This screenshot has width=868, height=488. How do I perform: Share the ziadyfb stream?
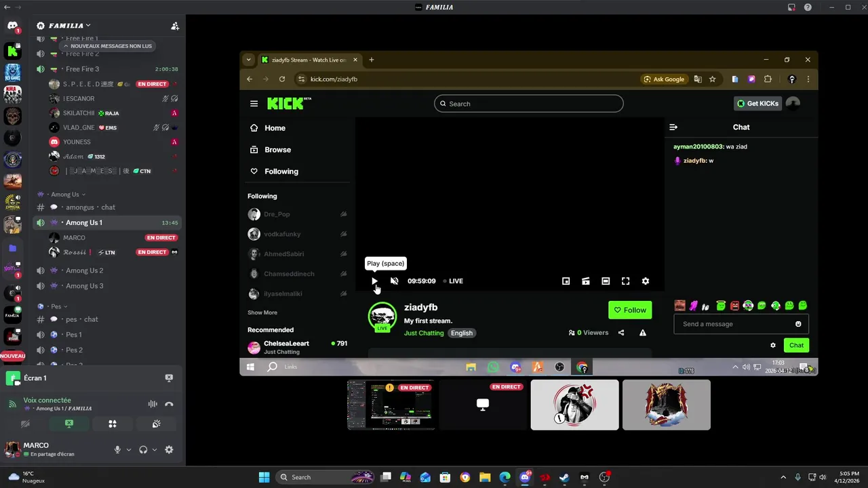621,333
